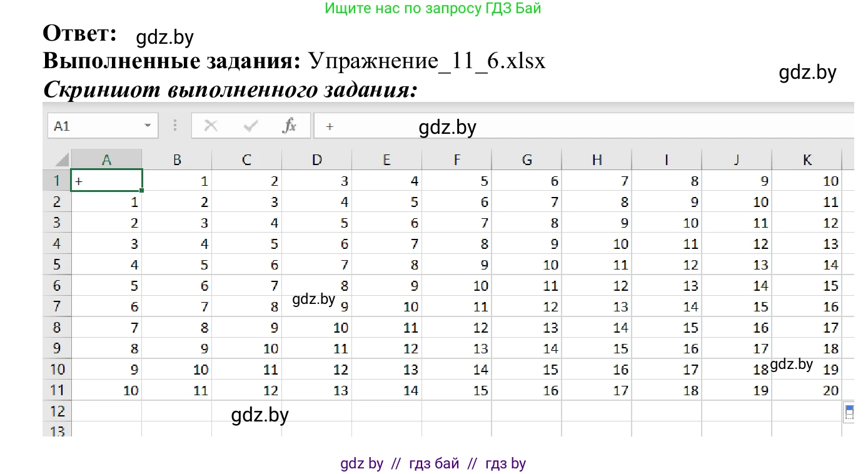
Task: Click the row 12 header icon area
Action: [57, 411]
